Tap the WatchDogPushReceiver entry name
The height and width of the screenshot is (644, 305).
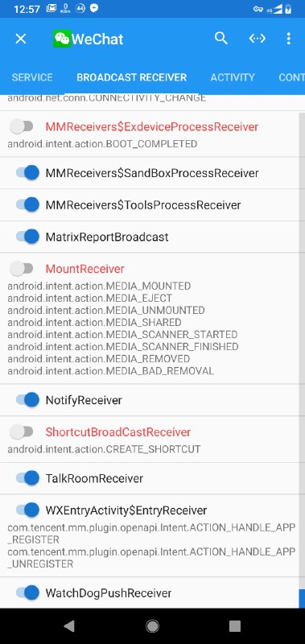[x=109, y=593]
